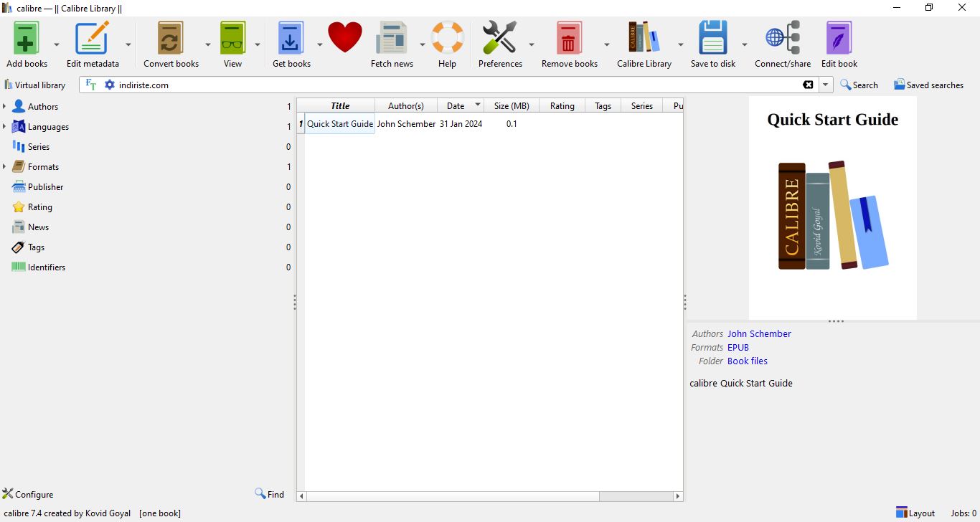
Task: Click the EPUB format link
Action: point(738,347)
